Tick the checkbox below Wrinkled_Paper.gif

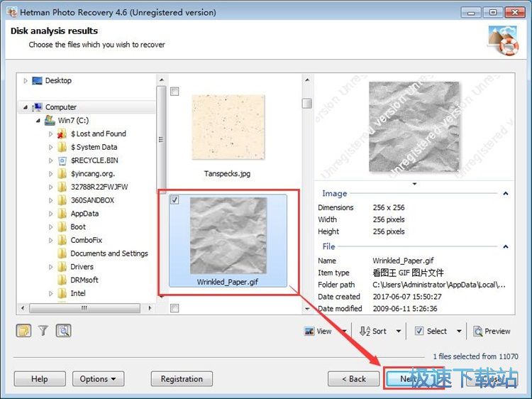pyautogui.click(x=175, y=308)
